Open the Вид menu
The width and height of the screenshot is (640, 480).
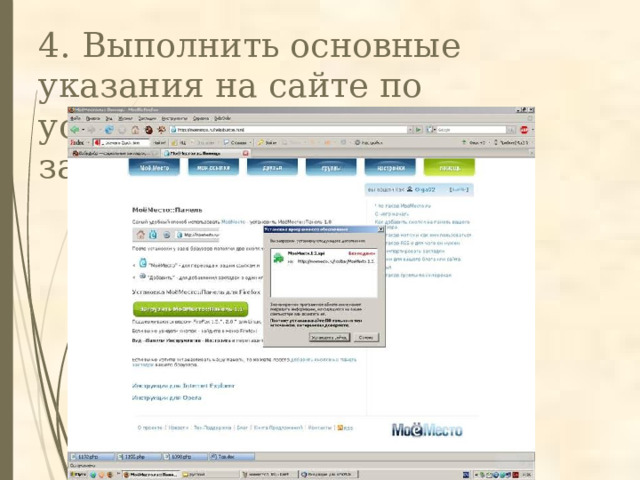pyautogui.click(x=109, y=118)
